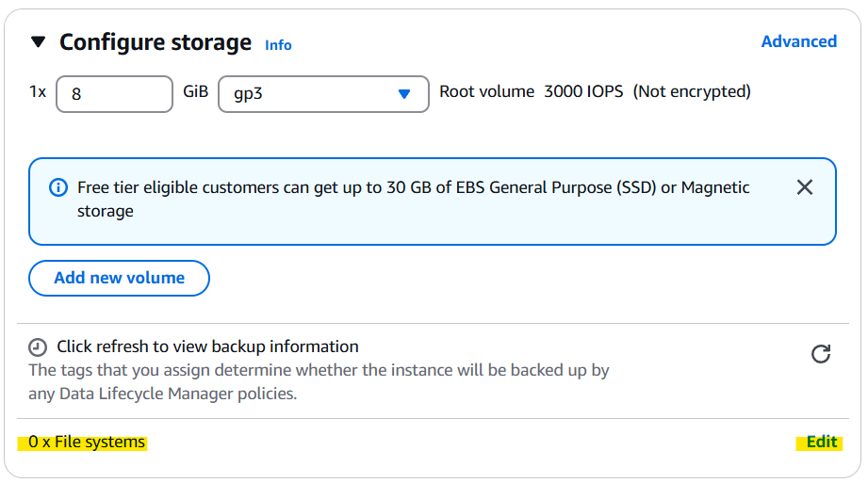Click the Data Lifecycle Manager description text
The width and height of the screenshot is (868, 483).
319,381
